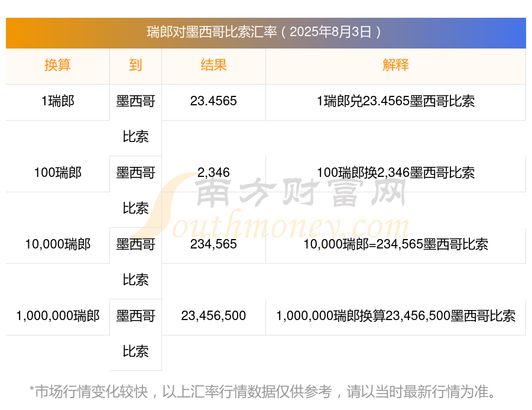Click the 换算 column header
The height and width of the screenshot is (410, 532).
58,65
